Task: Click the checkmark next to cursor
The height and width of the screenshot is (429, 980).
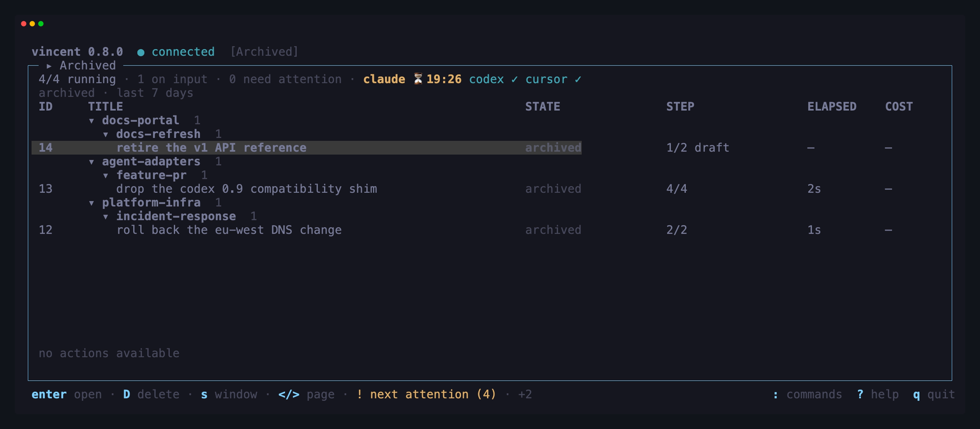Action: pos(578,79)
